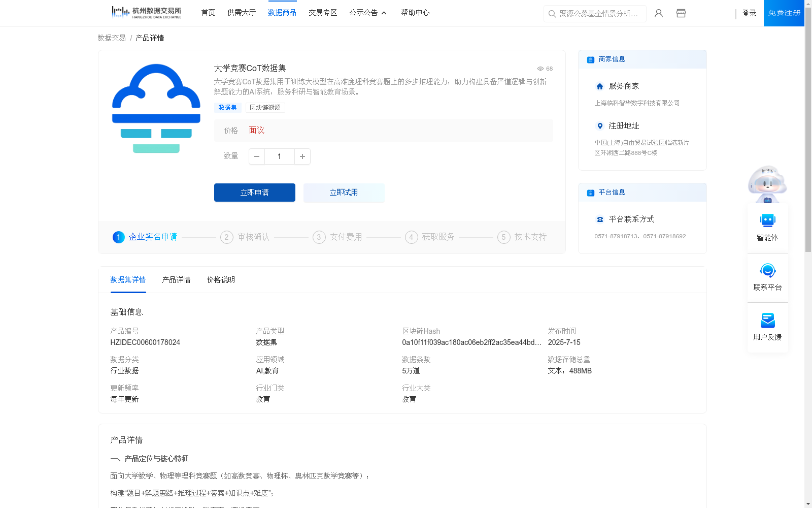Click the 免费注册 button
The height and width of the screenshot is (508, 812).
pyautogui.click(x=784, y=13)
